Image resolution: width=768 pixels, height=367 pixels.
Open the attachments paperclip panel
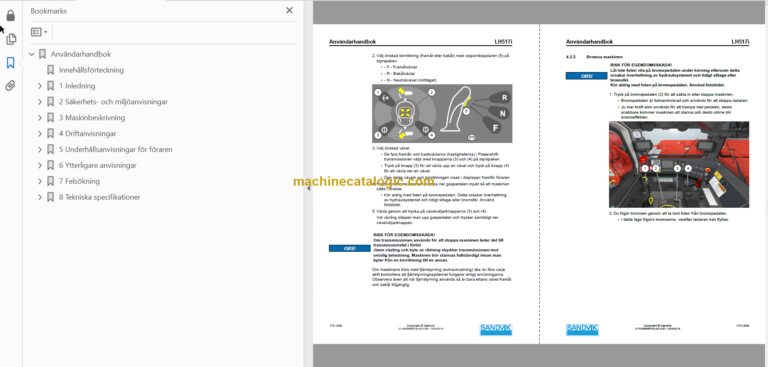[x=11, y=86]
